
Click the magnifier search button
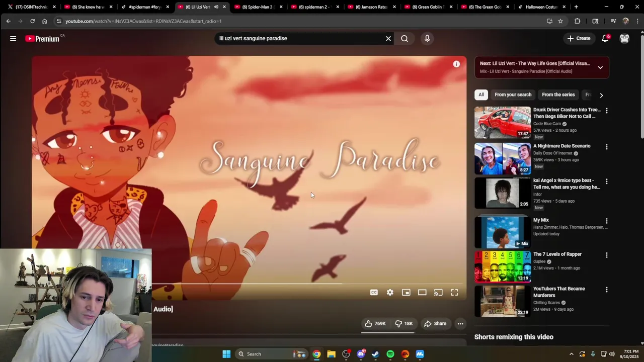click(x=405, y=38)
